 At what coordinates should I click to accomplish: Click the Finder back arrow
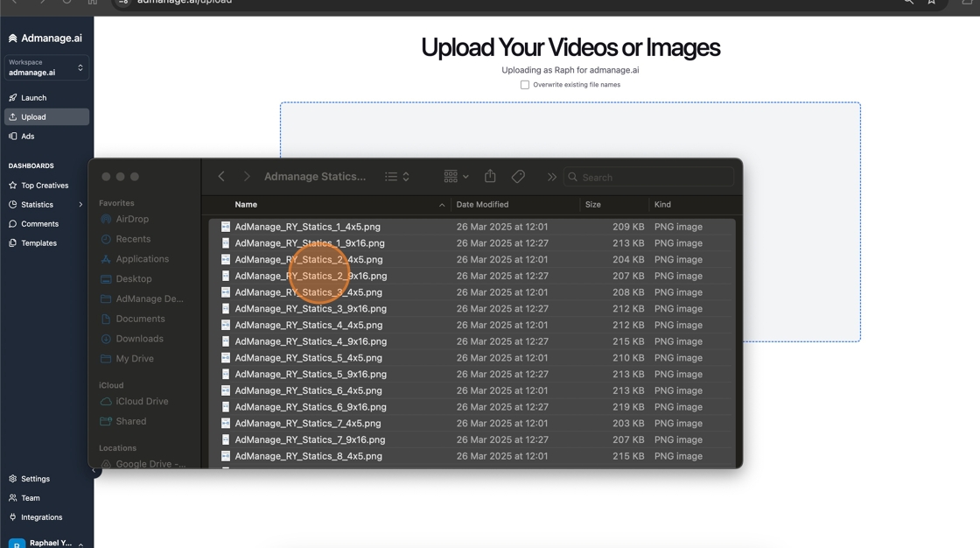click(x=221, y=177)
